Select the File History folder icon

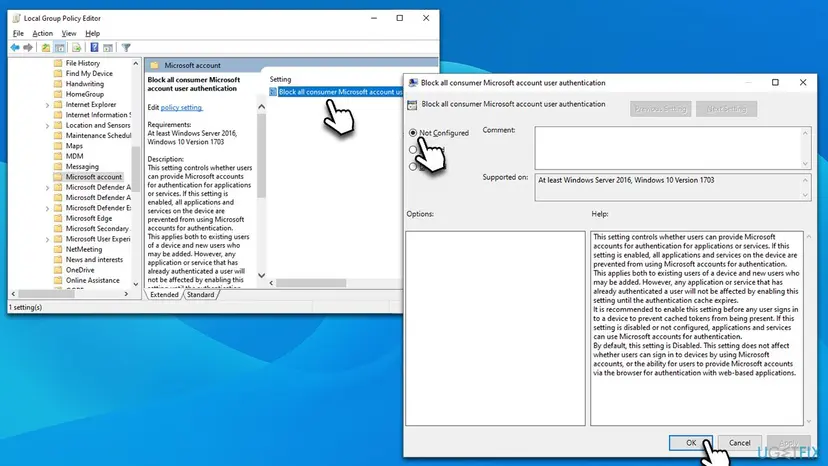pos(58,63)
